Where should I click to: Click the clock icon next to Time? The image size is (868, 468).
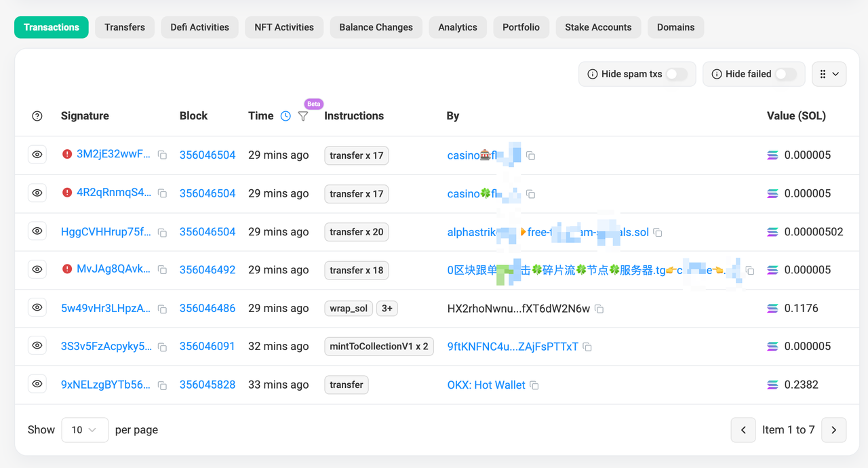tap(285, 116)
